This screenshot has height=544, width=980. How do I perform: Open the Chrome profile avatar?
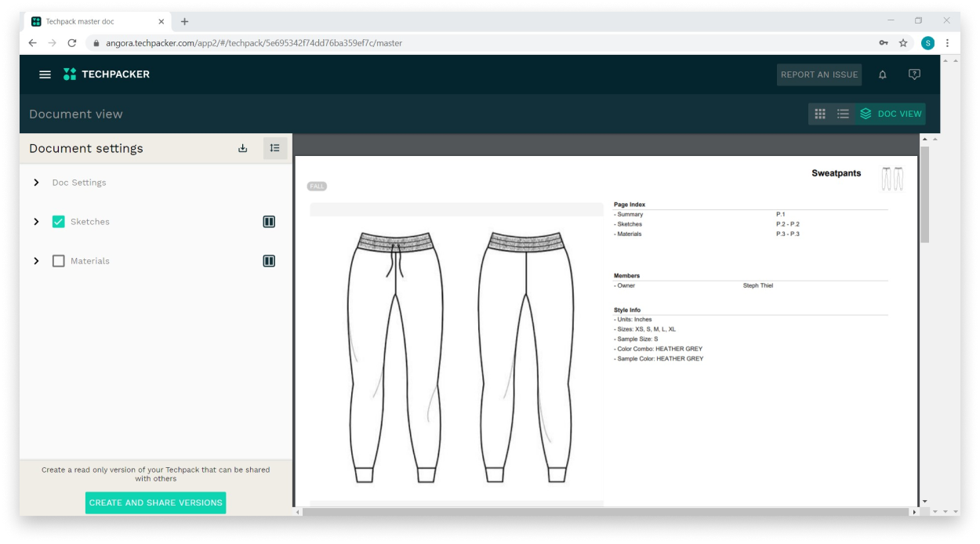[927, 43]
